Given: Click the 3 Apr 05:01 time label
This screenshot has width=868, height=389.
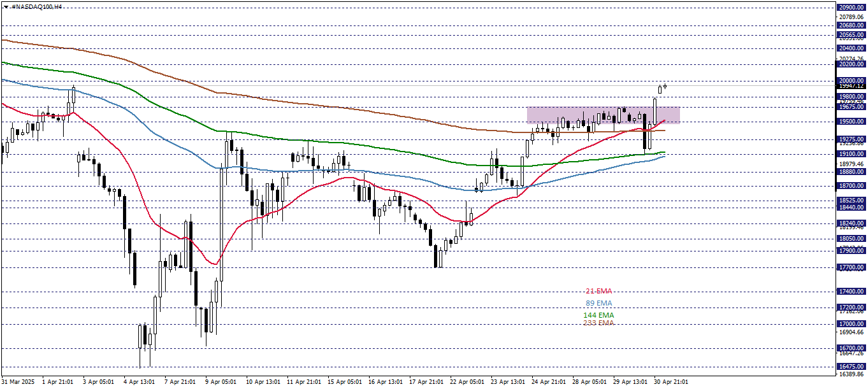Looking at the screenshot, I should tap(98, 382).
